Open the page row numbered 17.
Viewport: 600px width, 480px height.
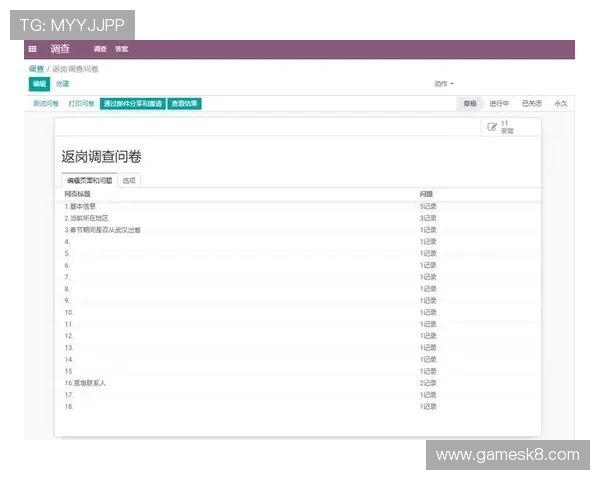pyautogui.click(x=298, y=395)
